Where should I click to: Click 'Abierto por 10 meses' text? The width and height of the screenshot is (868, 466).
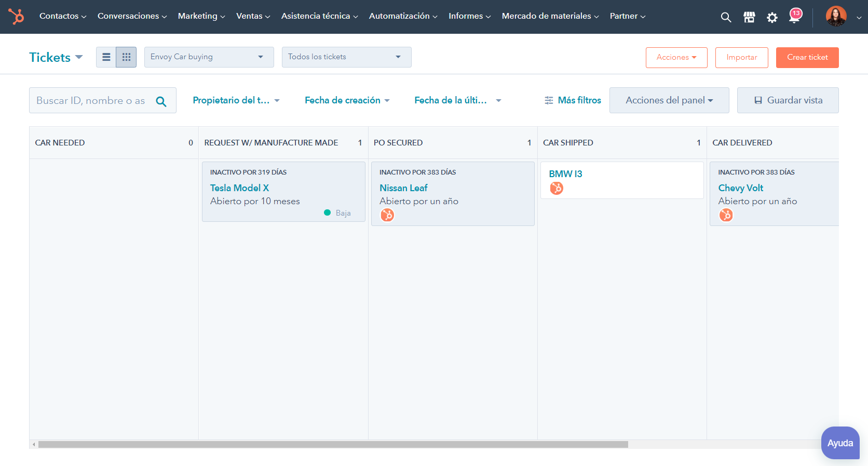(x=255, y=202)
